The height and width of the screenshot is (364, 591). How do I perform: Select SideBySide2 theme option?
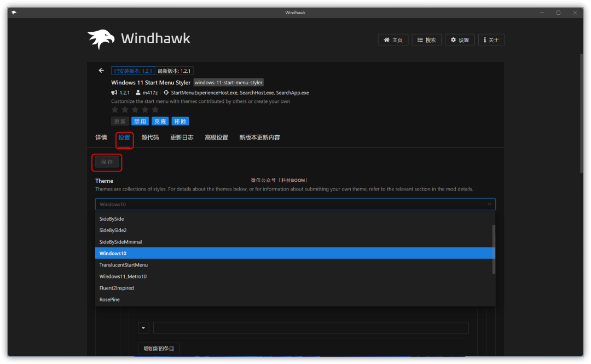pos(295,230)
